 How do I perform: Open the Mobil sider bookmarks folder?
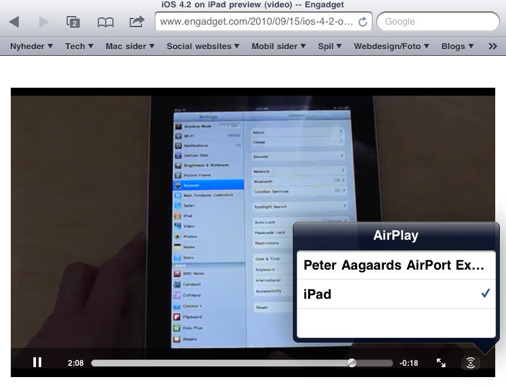(x=278, y=46)
